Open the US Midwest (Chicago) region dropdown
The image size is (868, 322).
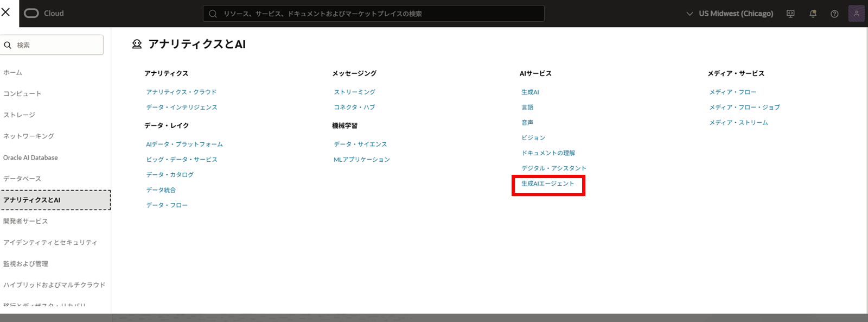pyautogui.click(x=730, y=14)
